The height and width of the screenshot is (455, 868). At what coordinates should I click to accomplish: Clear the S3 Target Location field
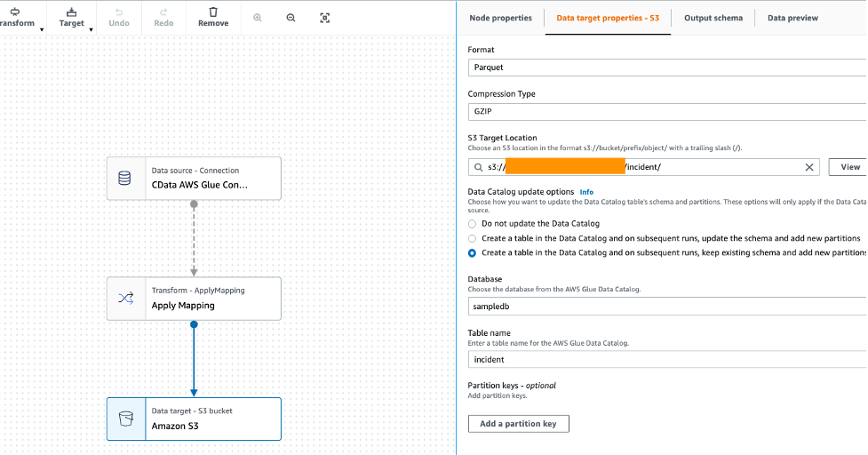[x=808, y=167]
